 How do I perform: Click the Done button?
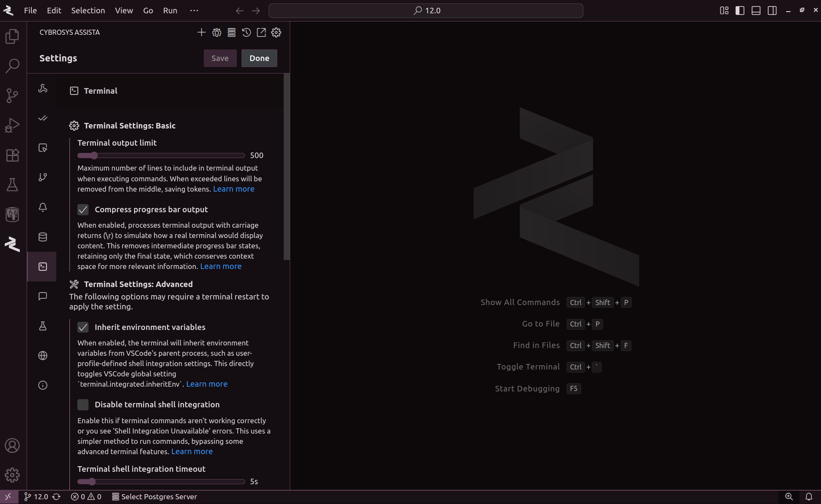click(x=259, y=58)
